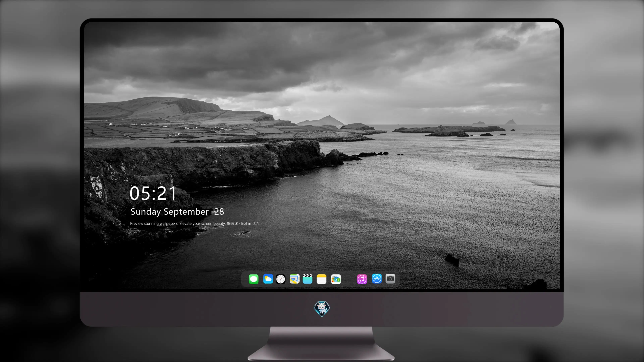Open the yellow Notes app in the dock
The width and height of the screenshot is (644, 362).
click(x=321, y=279)
